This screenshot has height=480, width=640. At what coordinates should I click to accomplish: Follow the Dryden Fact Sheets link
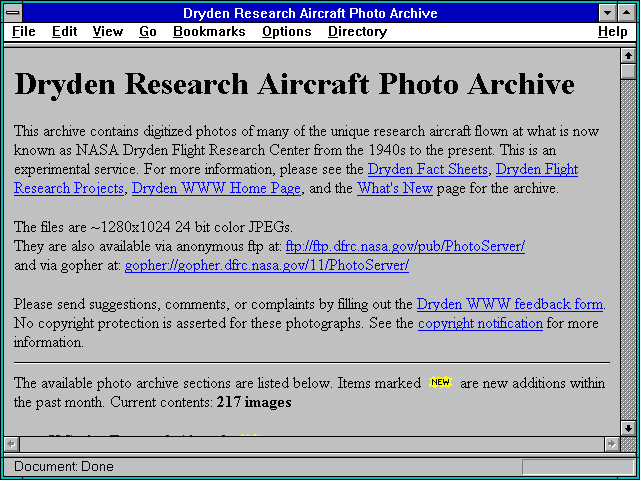(428, 169)
